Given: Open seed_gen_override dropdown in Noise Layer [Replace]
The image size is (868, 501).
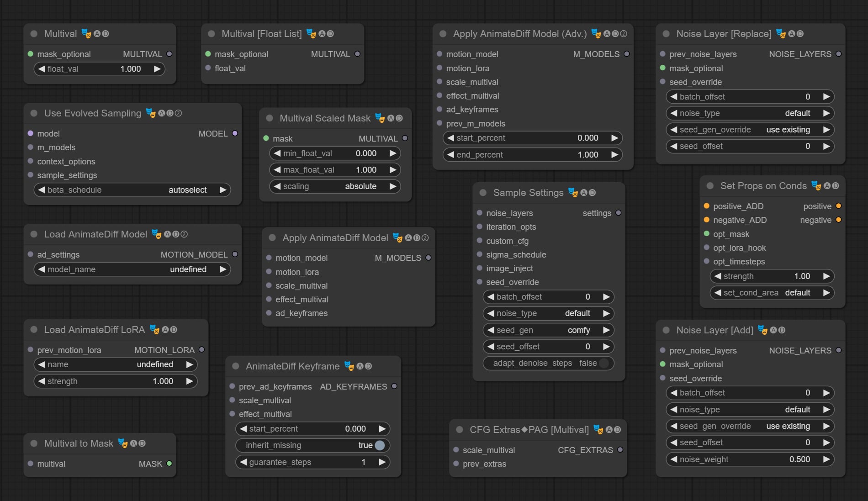Looking at the screenshot, I should 750,130.
